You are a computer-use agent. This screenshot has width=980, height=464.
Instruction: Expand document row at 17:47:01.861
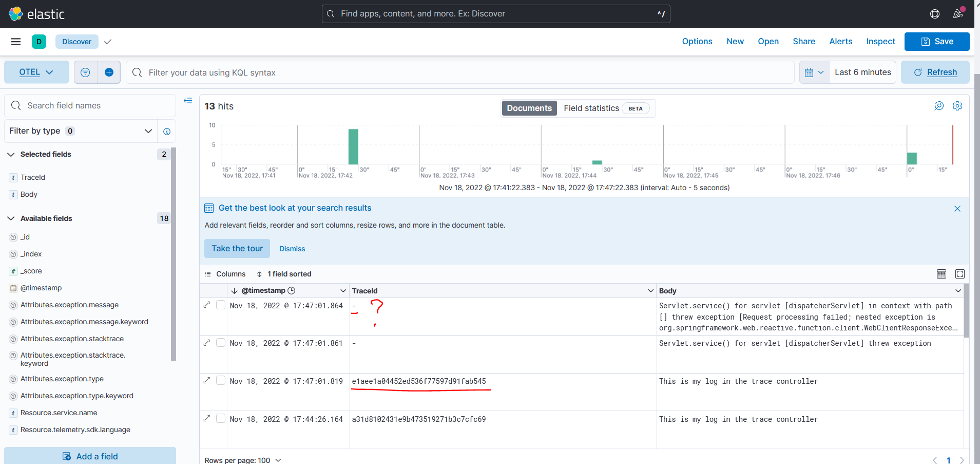207,343
